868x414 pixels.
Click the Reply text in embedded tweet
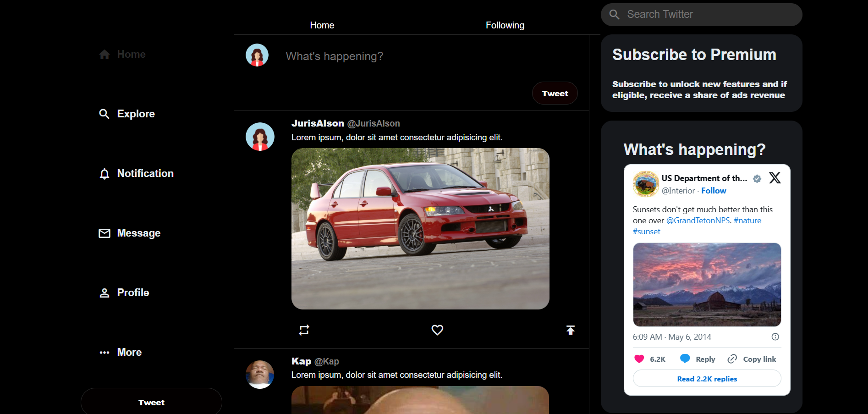pos(705,359)
